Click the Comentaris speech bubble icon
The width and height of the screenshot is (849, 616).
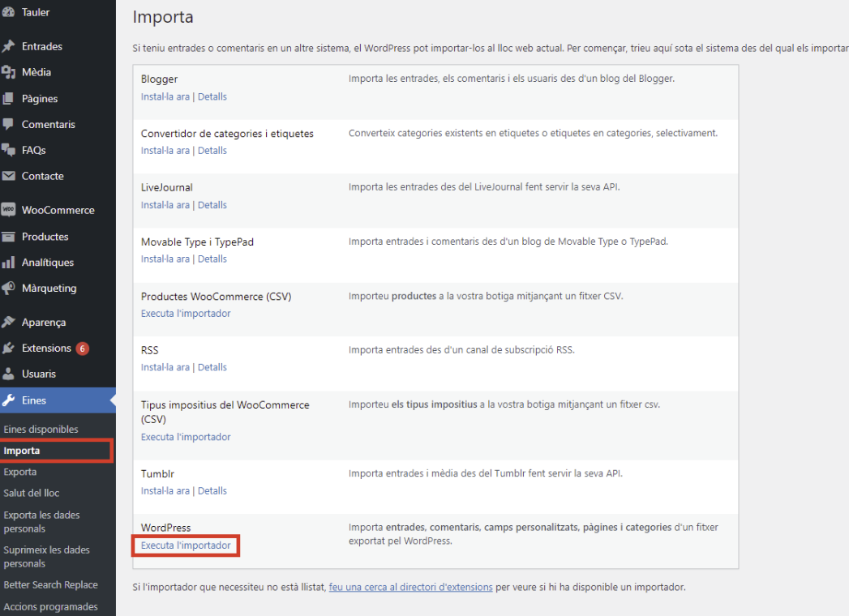(8, 124)
